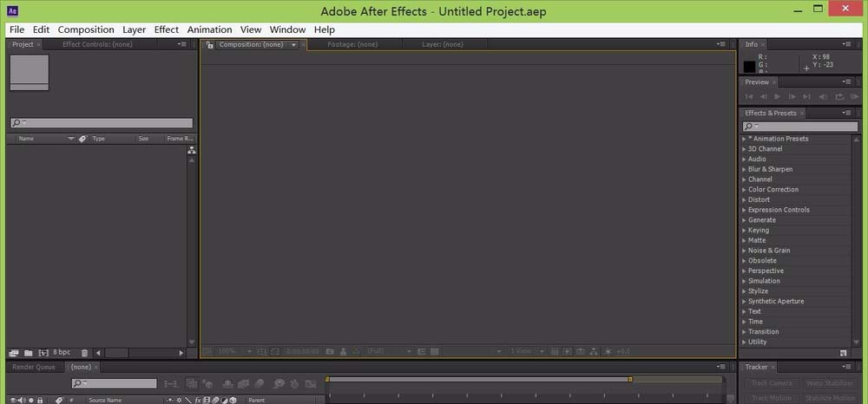Viewport: 868px width, 404px height.
Task: Toggle the video eye column switch in timeline
Action: click(x=14, y=401)
